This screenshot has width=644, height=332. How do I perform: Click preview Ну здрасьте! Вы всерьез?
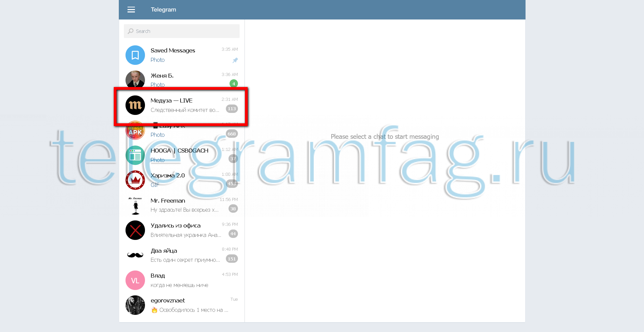coord(185,210)
